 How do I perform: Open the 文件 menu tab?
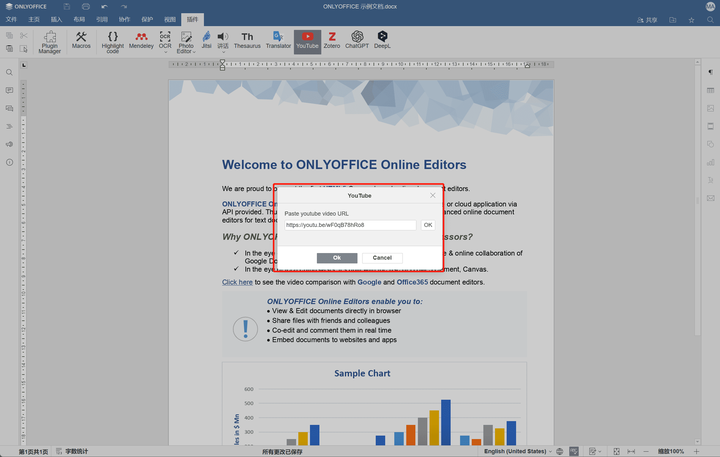pyautogui.click(x=12, y=19)
